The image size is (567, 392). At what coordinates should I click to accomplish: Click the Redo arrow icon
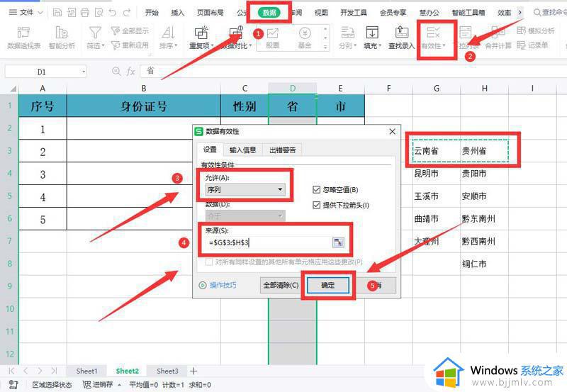[x=127, y=13]
